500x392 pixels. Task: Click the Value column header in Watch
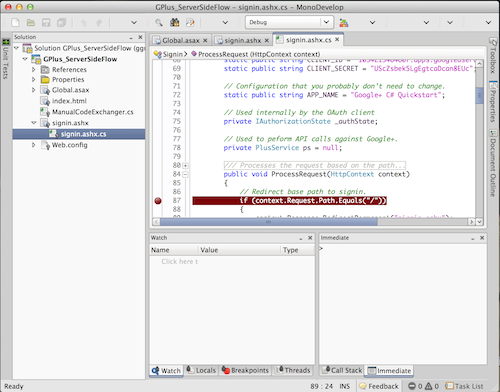pyautogui.click(x=239, y=250)
